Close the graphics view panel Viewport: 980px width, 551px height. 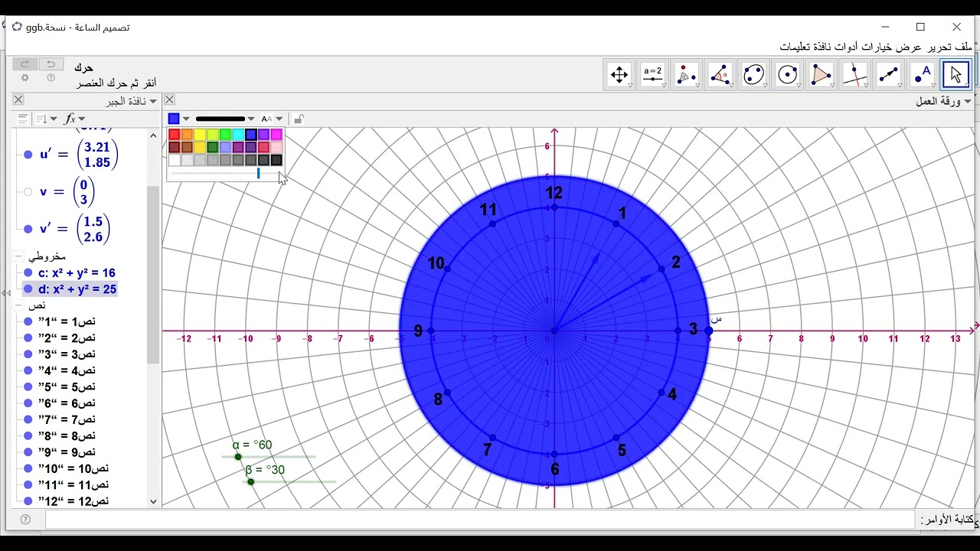pos(170,99)
